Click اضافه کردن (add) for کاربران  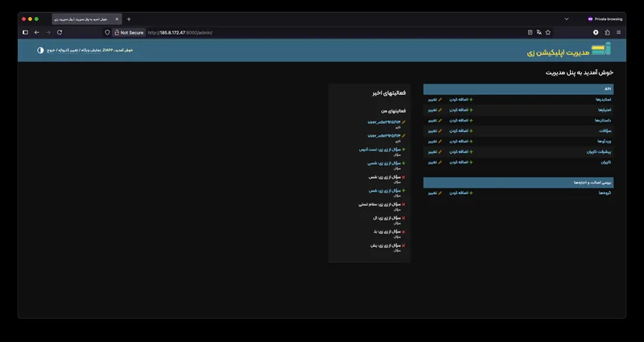(460, 163)
